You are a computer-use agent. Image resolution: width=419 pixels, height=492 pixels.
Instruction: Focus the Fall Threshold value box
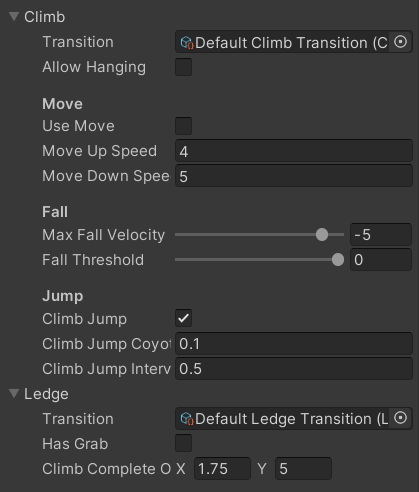(x=381, y=260)
